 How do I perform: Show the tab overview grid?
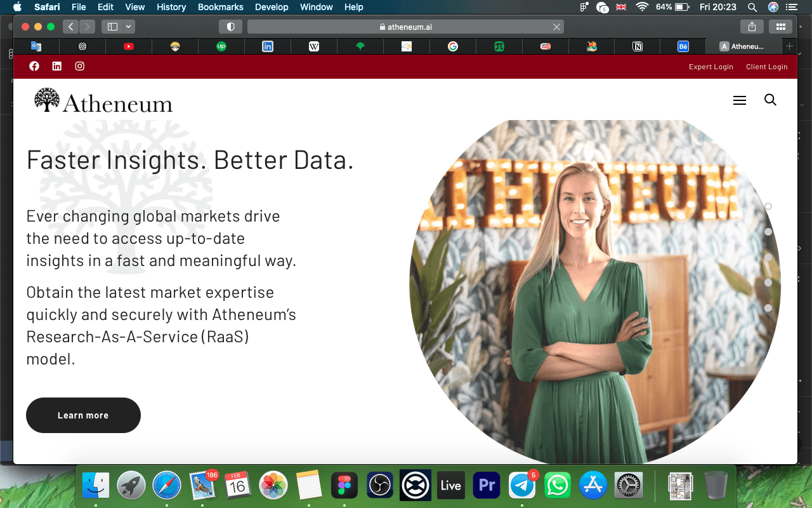(781, 27)
